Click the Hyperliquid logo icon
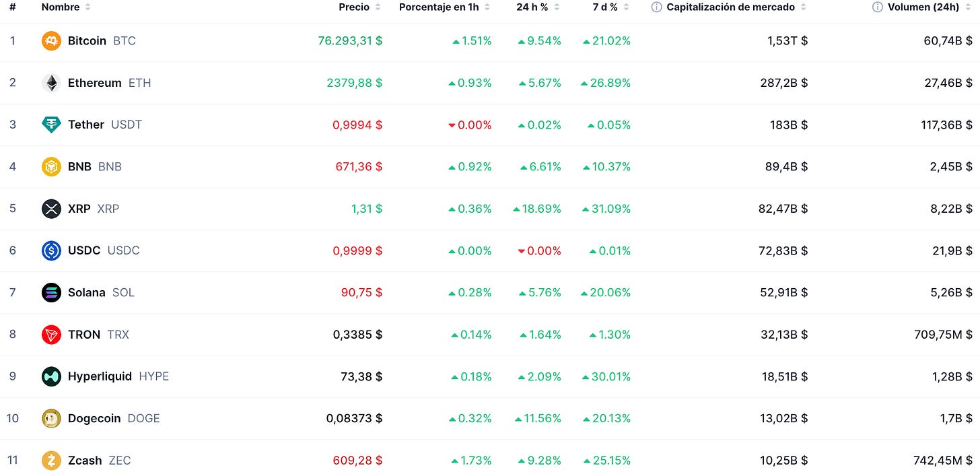This screenshot has height=474, width=980. [x=51, y=376]
